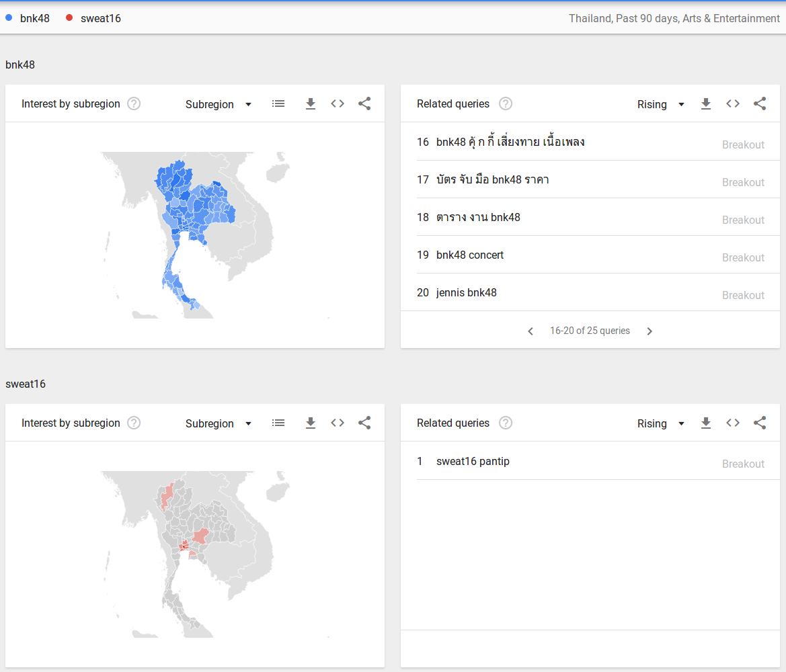Get embed code for sweat16 related queries
This screenshot has height=672, width=786.
(x=733, y=423)
